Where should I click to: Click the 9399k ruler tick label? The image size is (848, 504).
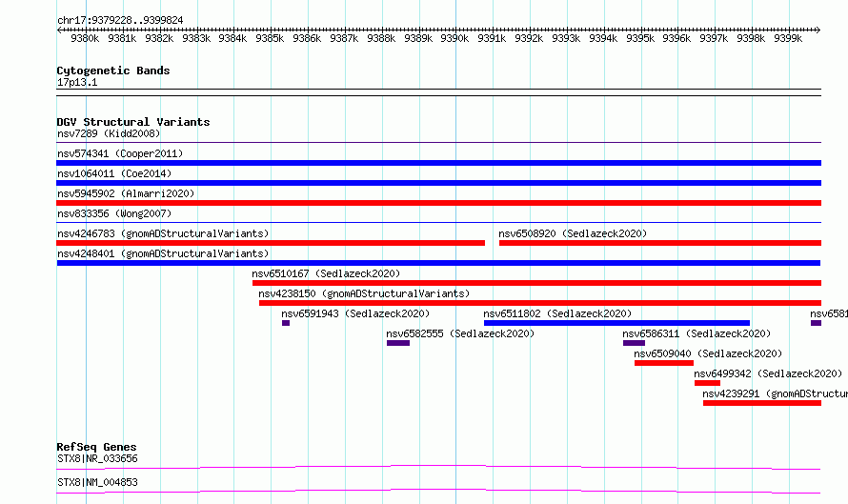[788, 38]
